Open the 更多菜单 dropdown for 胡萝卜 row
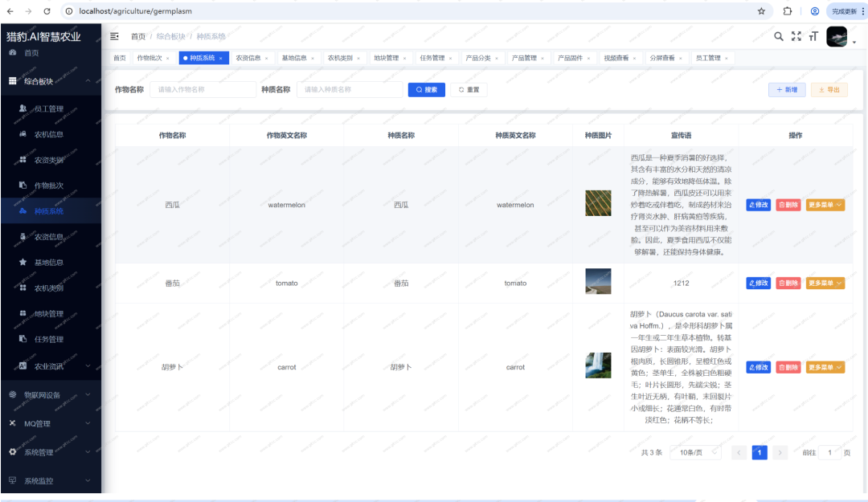 (x=825, y=367)
